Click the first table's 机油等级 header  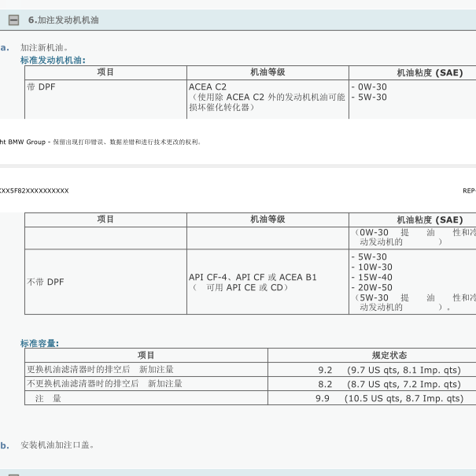pyautogui.click(x=268, y=72)
